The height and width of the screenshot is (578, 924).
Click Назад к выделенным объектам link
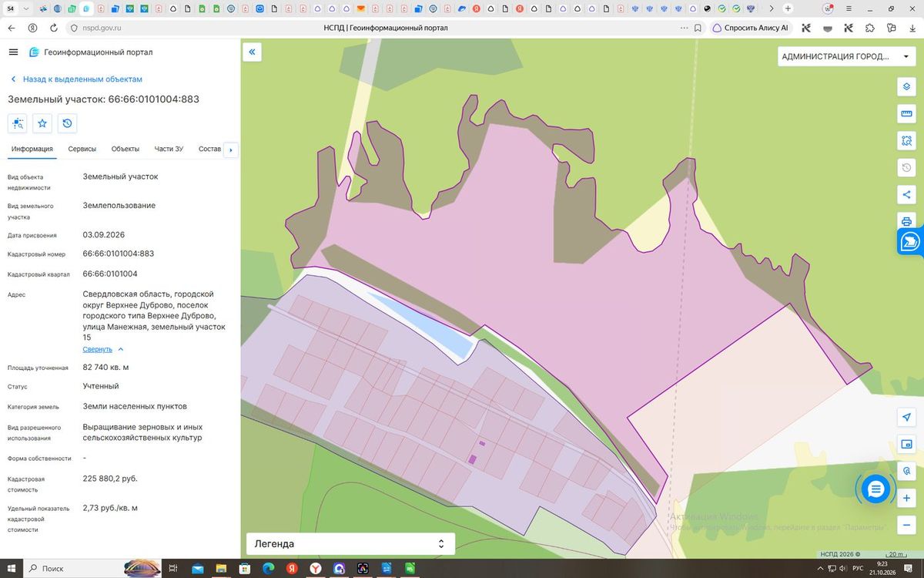pos(82,79)
